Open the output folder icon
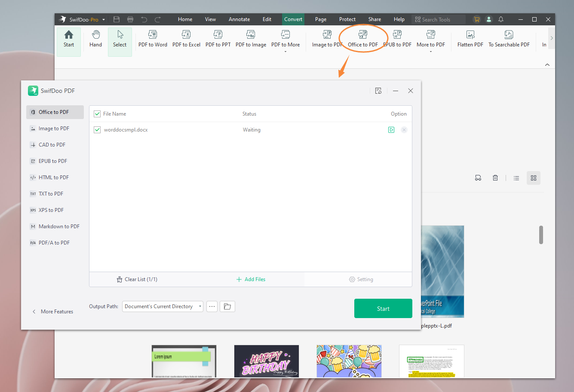The width and height of the screenshot is (574, 392). tap(227, 306)
